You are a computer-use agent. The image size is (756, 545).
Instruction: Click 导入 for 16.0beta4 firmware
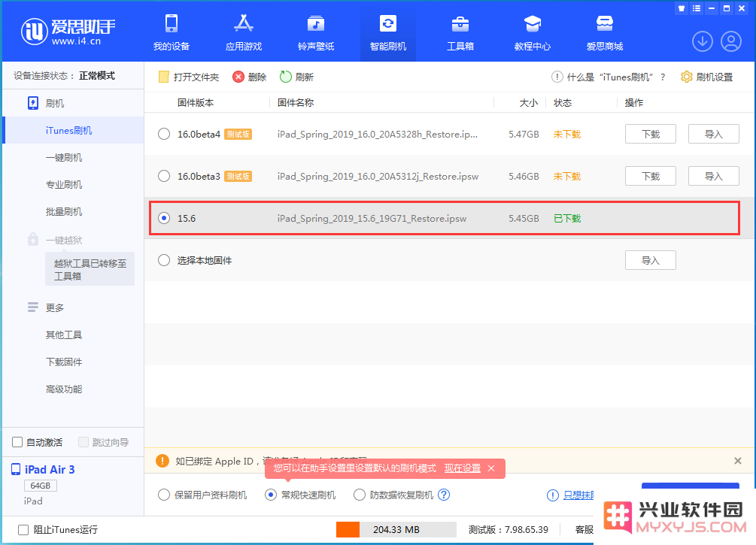click(714, 134)
